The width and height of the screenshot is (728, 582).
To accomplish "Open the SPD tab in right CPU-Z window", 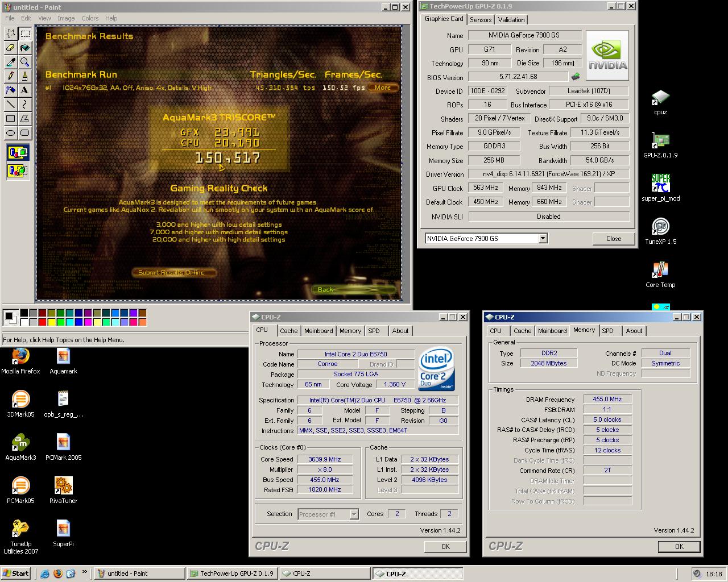I will (608, 331).
